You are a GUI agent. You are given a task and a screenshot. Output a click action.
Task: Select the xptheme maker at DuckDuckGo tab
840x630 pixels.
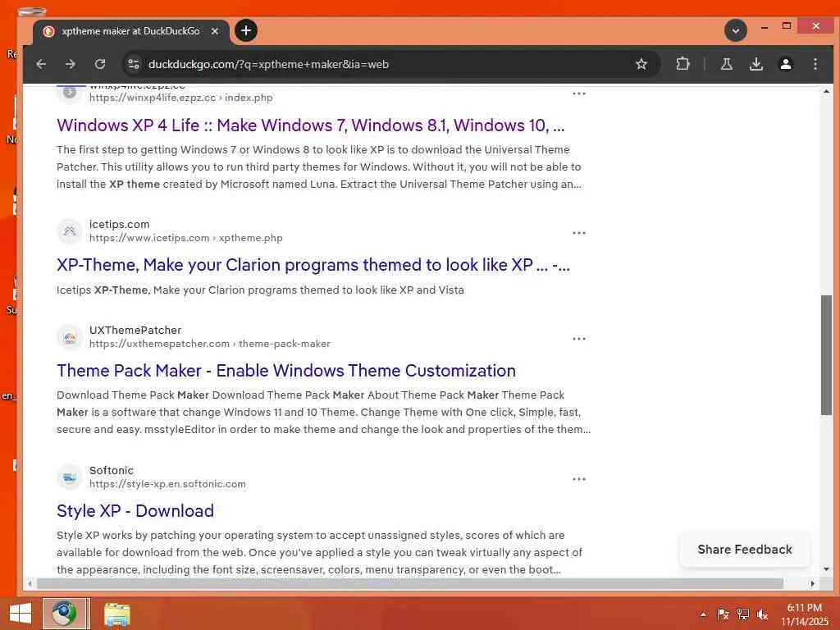[131, 31]
